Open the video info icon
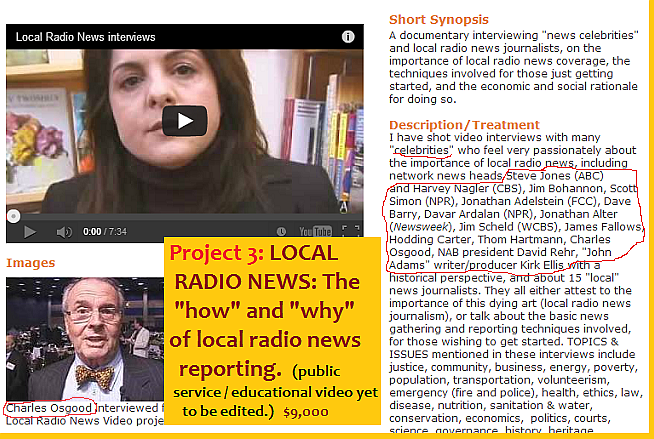 pos(348,37)
